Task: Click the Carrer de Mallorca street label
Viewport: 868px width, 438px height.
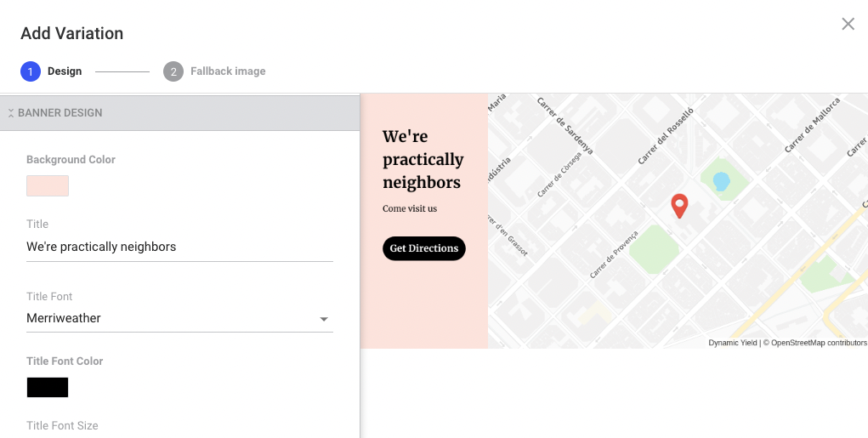Action: [813, 125]
